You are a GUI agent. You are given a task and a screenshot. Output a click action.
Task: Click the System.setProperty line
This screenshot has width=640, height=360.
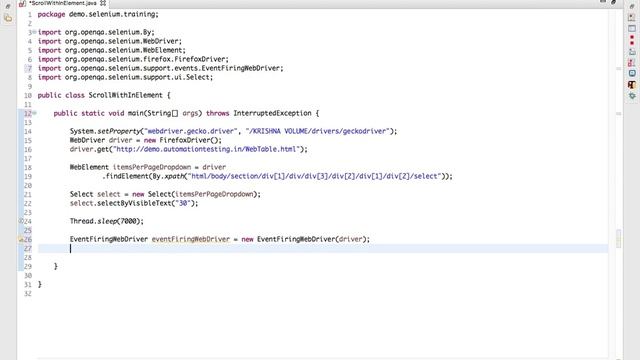(233, 131)
